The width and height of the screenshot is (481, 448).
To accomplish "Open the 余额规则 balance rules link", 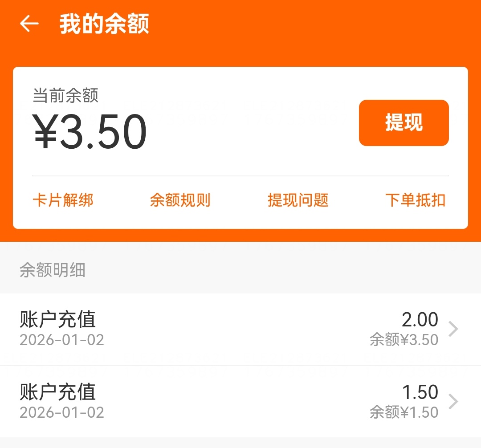I will coord(180,200).
